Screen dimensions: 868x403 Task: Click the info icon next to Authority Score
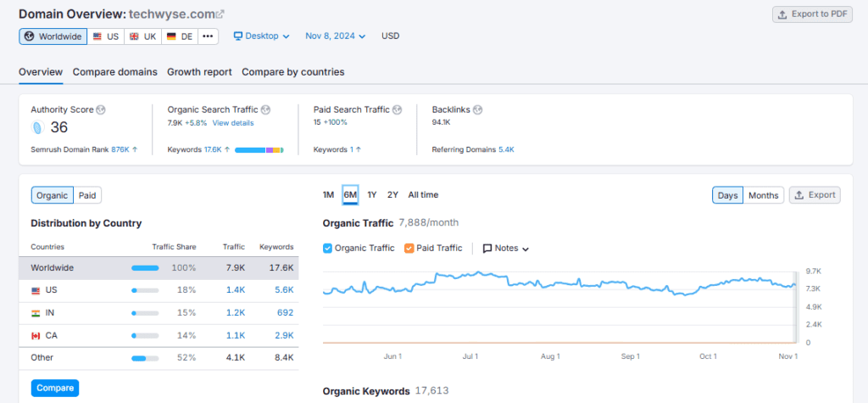(101, 110)
